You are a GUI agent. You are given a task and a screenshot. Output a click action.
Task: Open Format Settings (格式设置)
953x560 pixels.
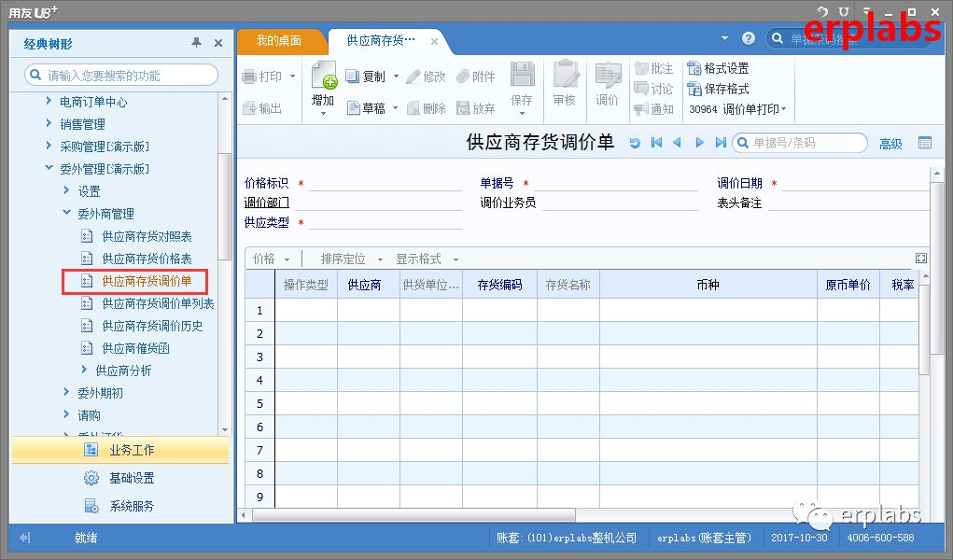coord(719,68)
